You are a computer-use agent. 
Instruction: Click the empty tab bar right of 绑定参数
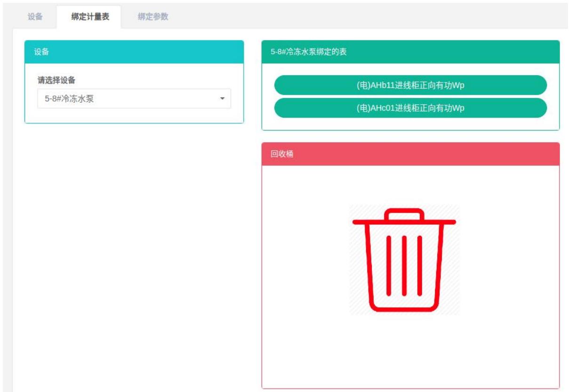click(367, 17)
